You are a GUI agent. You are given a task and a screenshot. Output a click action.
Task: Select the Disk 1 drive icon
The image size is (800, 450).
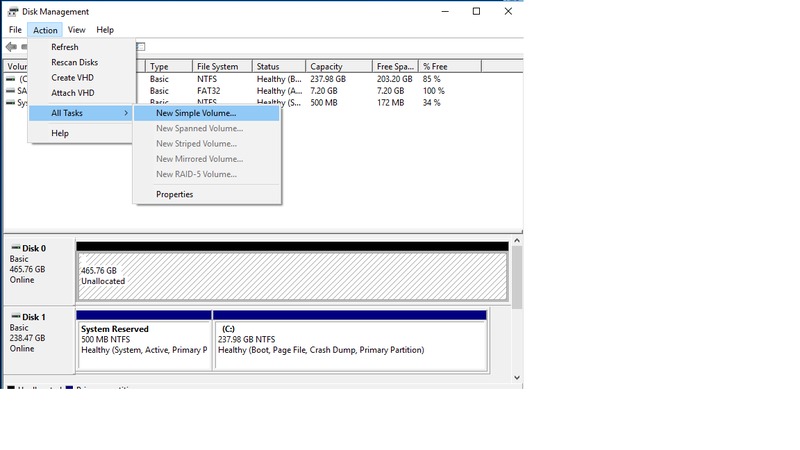14,317
